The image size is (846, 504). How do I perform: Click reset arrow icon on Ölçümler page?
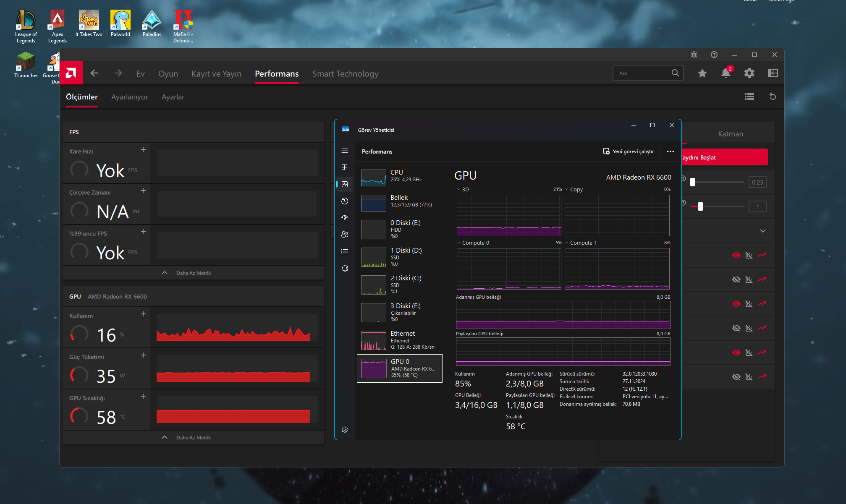coord(773,97)
